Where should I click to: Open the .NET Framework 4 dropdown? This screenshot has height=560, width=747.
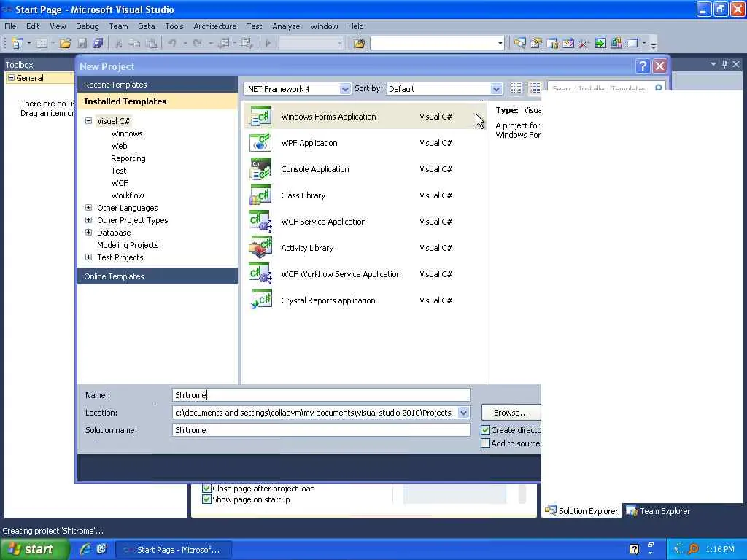[x=345, y=88]
